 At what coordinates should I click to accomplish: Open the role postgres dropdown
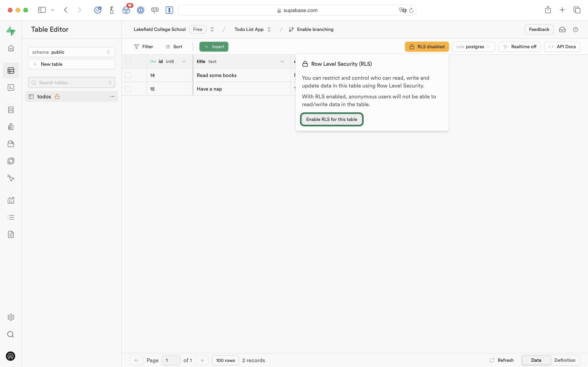click(x=473, y=47)
